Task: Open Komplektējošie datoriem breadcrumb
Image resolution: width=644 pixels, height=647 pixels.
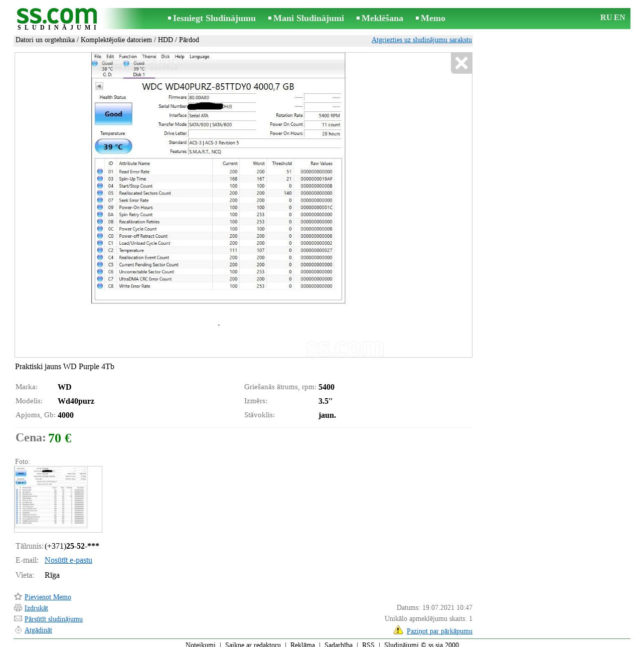Action: point(116,40)
